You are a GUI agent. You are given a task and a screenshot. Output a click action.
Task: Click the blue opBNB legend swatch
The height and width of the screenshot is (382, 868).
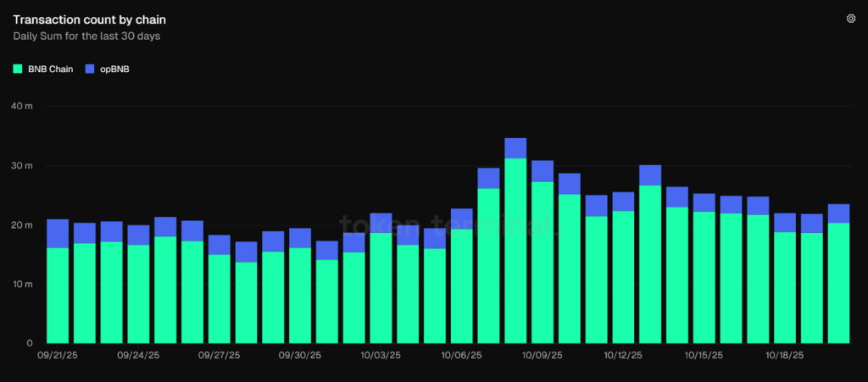click(91, 69)
